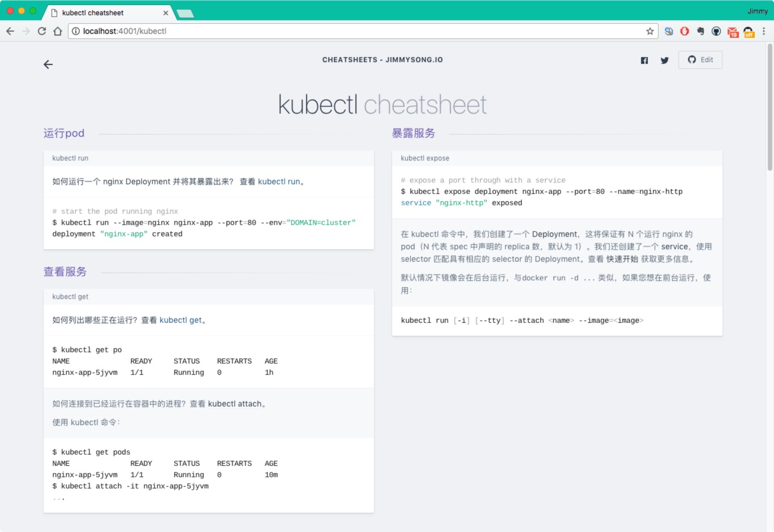774x532 pixels.
Task: Click the page's back arrow near the header
Action: click(48, 64)
